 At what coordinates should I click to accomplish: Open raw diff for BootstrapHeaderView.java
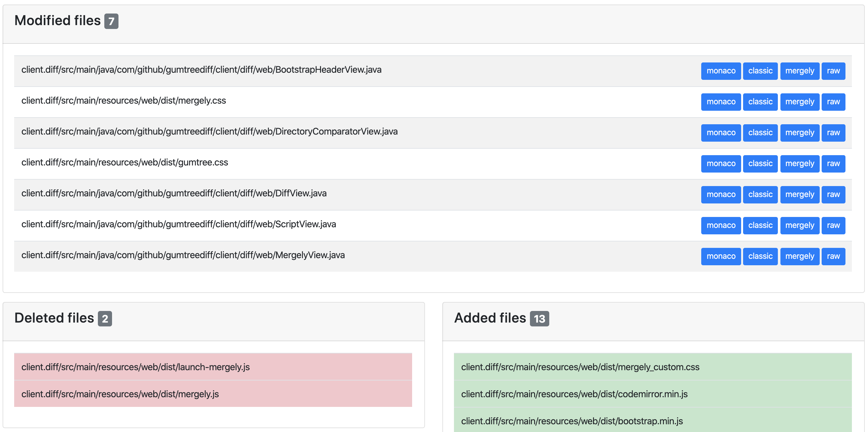(x=833, y=71)
